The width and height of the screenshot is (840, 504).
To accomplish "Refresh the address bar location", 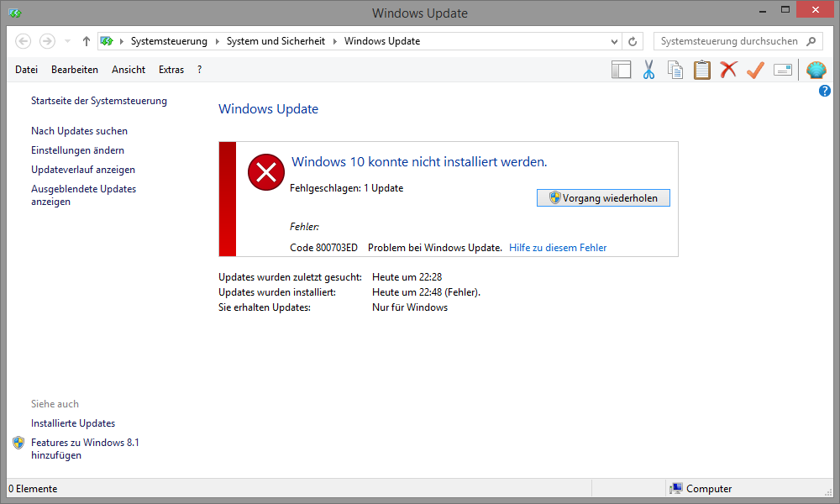I will [x=633, y=41].
